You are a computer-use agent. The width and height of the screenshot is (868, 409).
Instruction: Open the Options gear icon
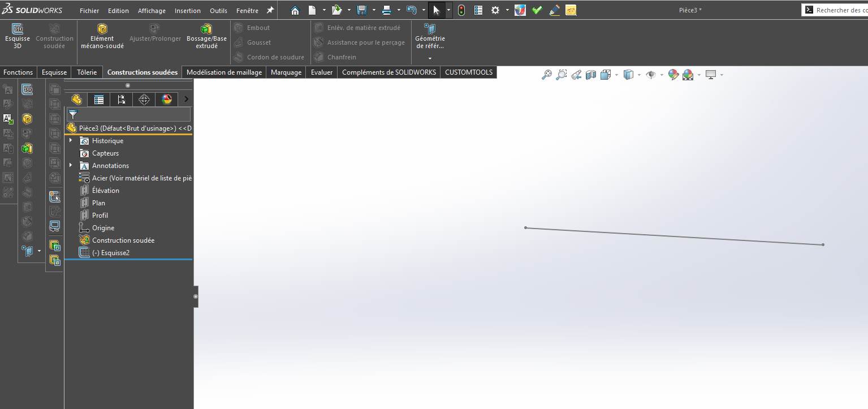pos(495,10)
